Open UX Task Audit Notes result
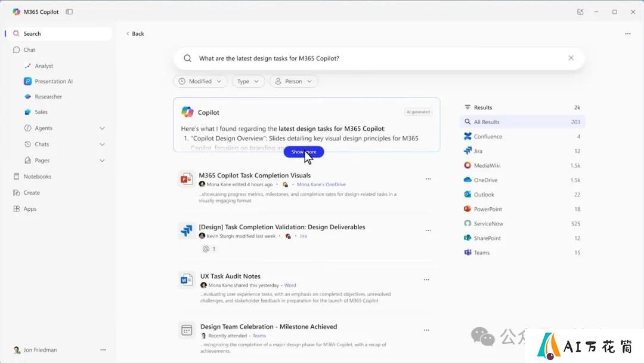 click(230, 276)
